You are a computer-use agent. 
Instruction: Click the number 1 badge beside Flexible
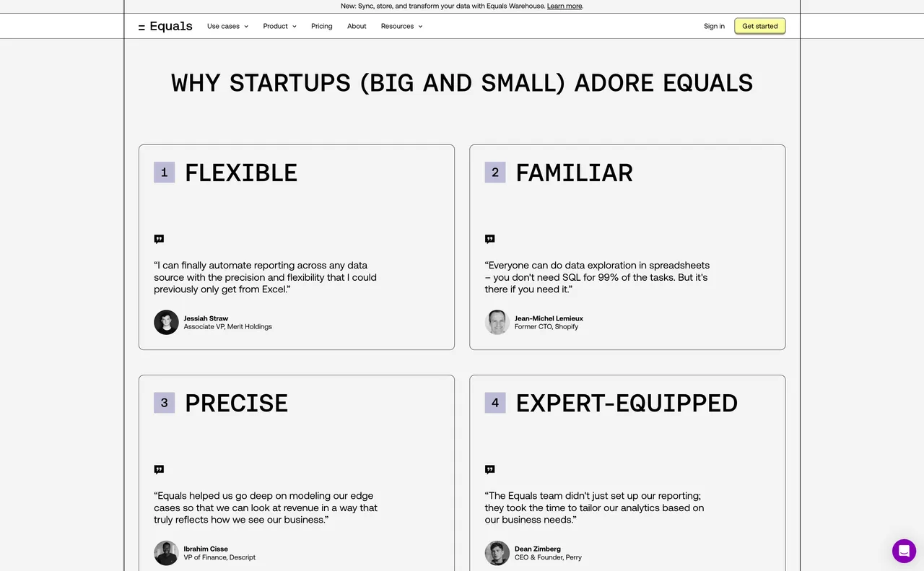pyautogui.click(x=164, y=173)
